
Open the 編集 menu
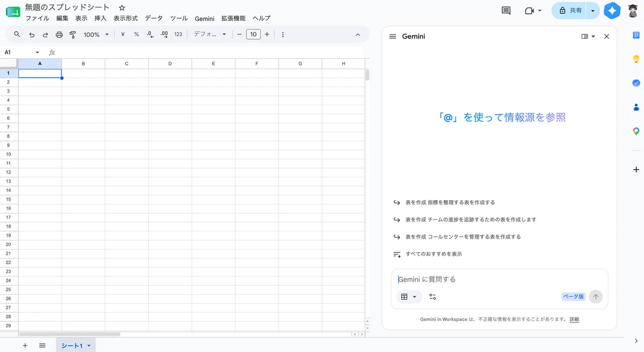(62, 18)
